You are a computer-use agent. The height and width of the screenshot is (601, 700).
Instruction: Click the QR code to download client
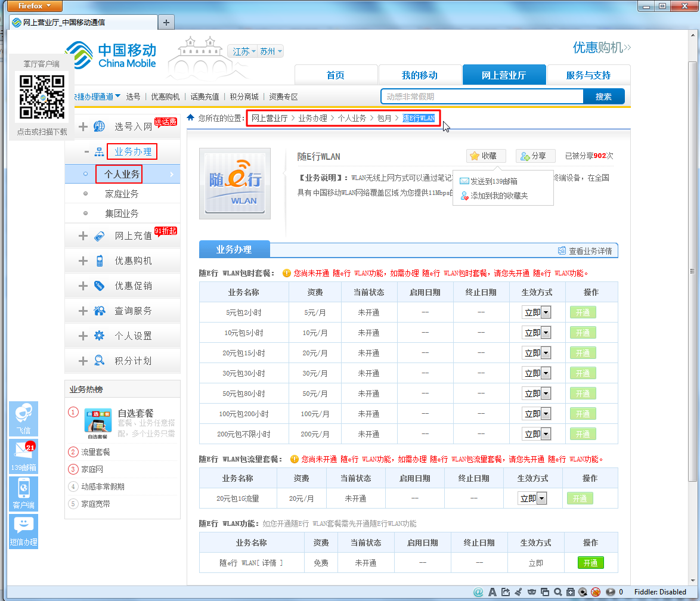[42, 97]
